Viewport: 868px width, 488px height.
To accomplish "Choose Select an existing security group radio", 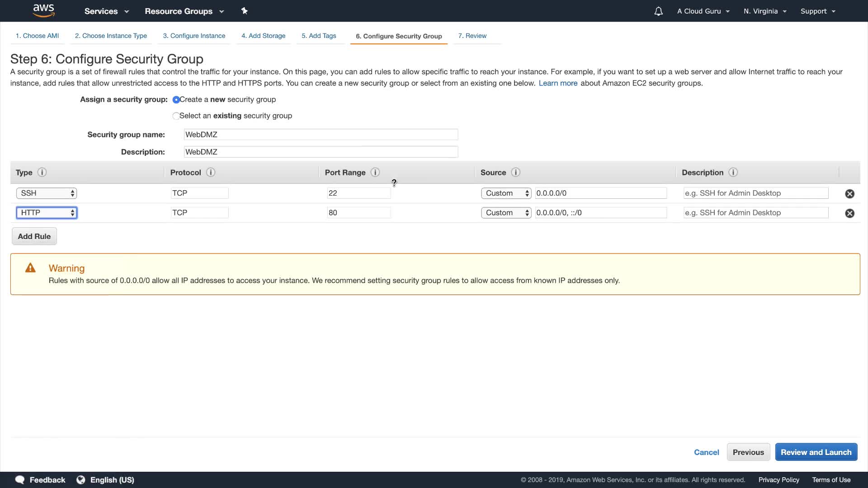I will [176, 116].
